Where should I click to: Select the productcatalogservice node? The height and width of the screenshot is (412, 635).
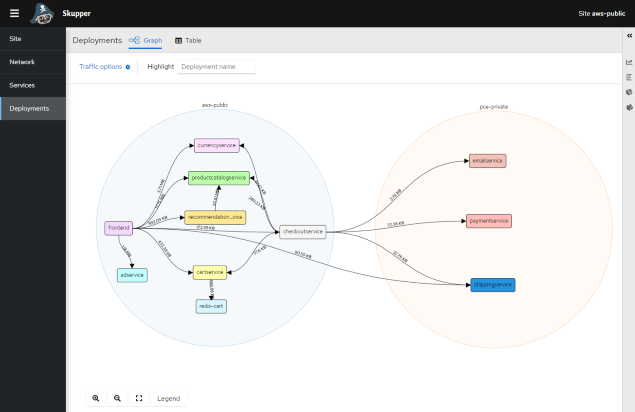(219, 178)
